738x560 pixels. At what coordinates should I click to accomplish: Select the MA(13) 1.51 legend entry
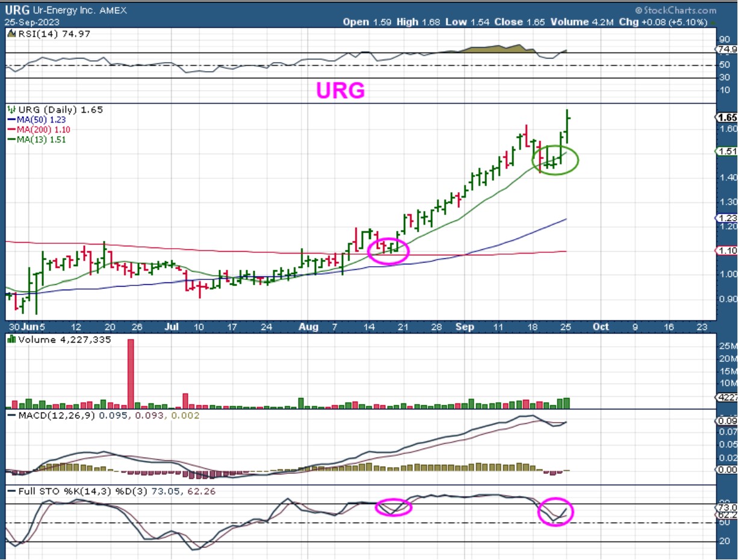[40, 140]
